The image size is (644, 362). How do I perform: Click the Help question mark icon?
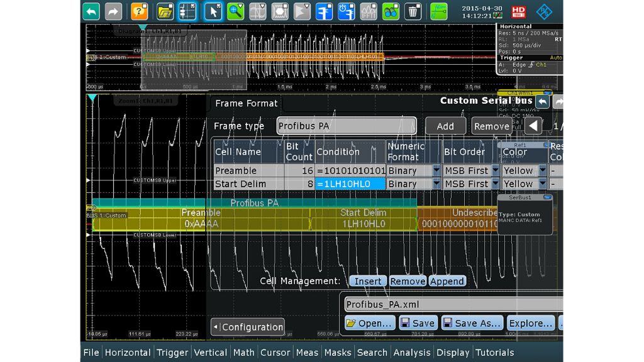tap(139, 11)
